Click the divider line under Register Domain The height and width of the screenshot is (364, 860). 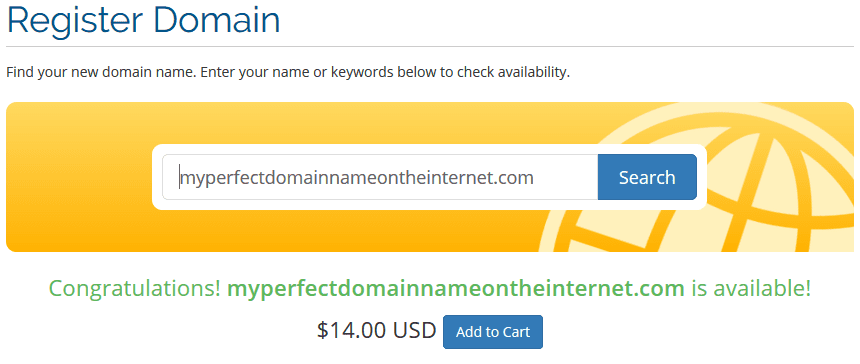pos(430,47)
